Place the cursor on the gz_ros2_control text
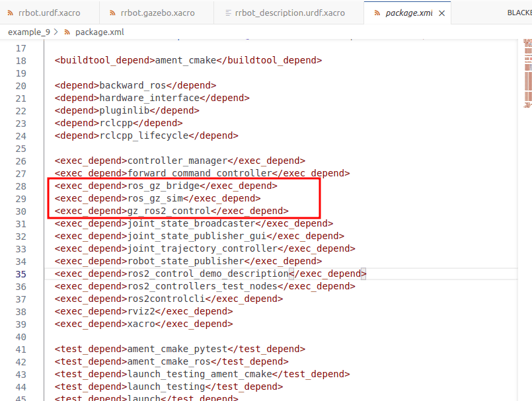 pyautogui.click(x=169, y=211)
